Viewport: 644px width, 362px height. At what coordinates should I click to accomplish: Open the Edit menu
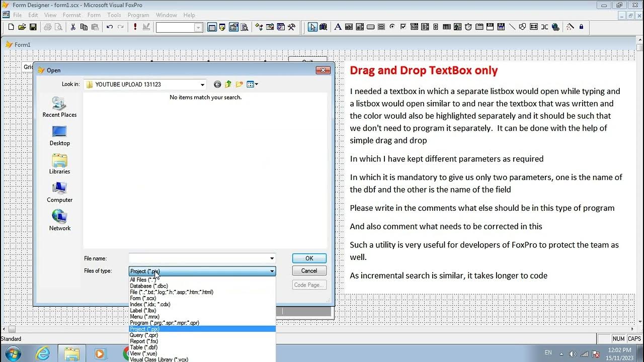[33, 15]
